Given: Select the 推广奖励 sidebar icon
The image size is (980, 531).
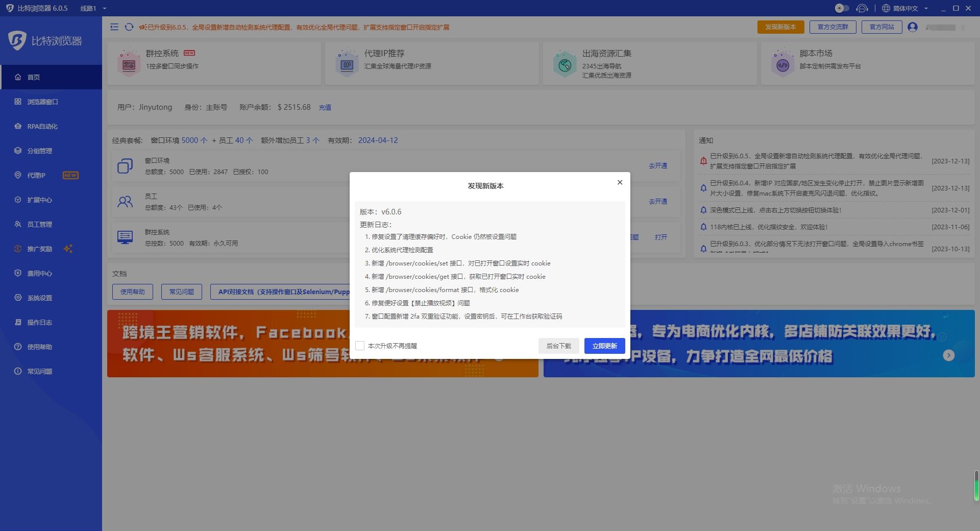Looking at the screenshot, I should (x=18, y=249).
